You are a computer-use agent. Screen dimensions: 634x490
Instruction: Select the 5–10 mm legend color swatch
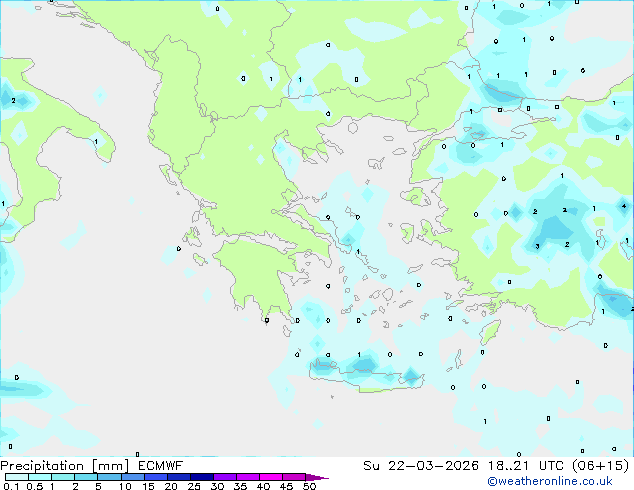tap(109, 477)
